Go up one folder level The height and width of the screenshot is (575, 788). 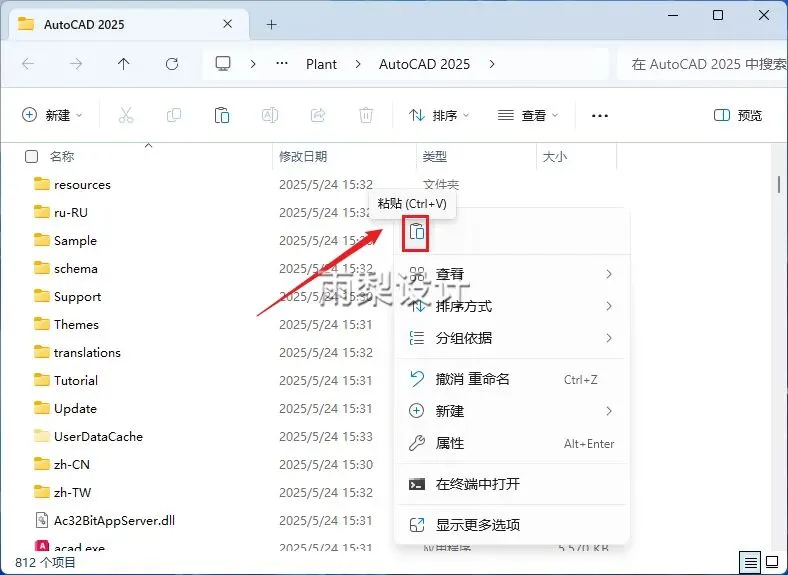124,64
